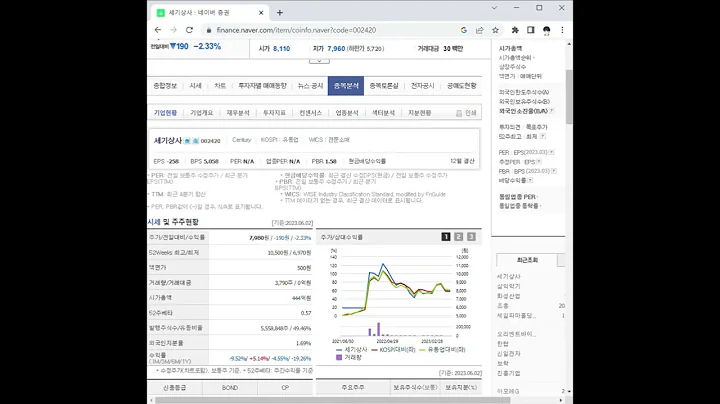Select the 투자지표 sub-tab
The width and height of the screenshot is (720, 404).
pos(274,113)
